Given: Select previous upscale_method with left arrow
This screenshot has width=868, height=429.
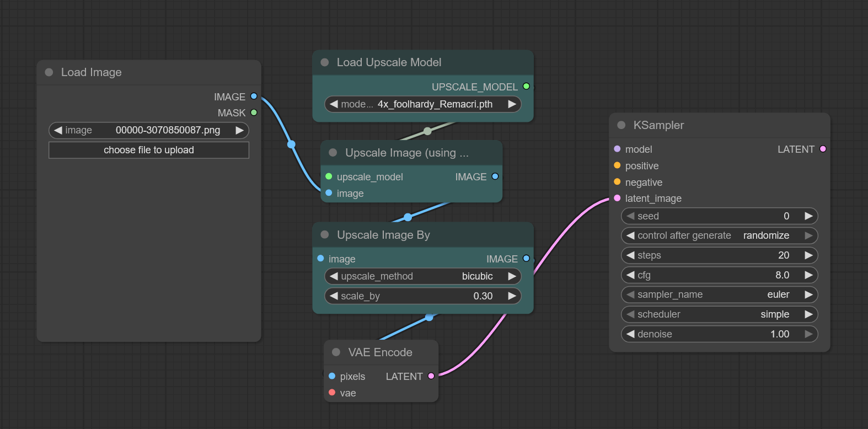Looking at the screenshot, I should pos(334,276).
